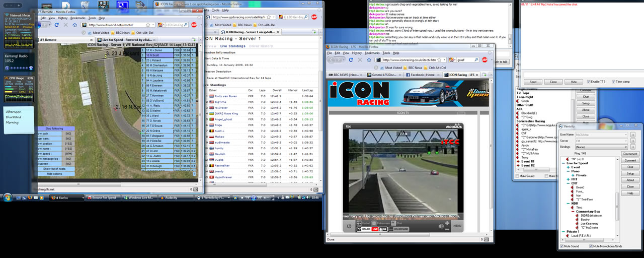Click User Name arrow button in Ventrilo
644x258 pixels.
click(x=632, y=135)
